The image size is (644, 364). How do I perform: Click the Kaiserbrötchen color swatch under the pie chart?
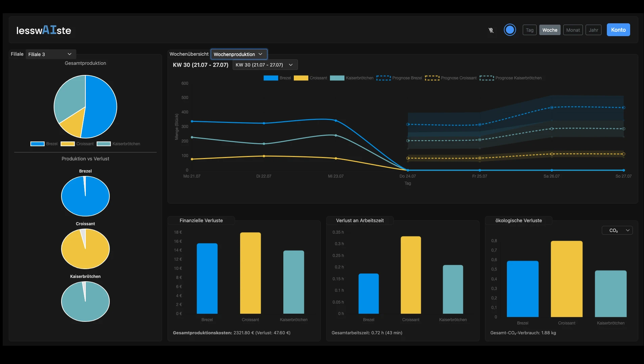[103, 144]
